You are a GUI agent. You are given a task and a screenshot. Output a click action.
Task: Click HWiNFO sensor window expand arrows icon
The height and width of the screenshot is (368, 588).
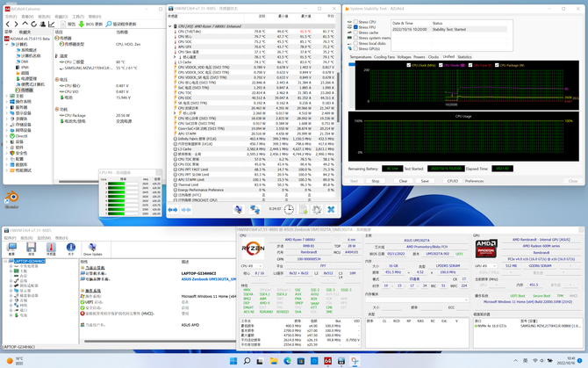(173, 210)
